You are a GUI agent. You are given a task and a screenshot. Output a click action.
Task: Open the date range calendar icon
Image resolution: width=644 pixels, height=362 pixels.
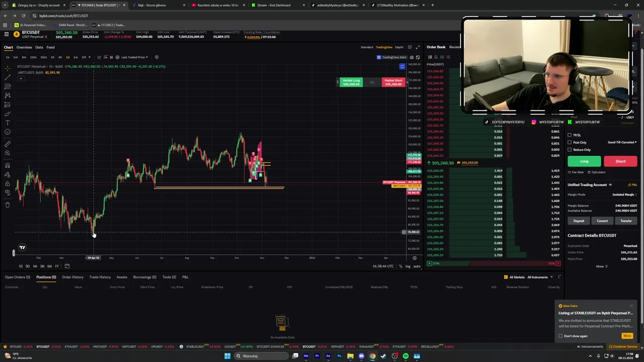click(x=67, y=266)
